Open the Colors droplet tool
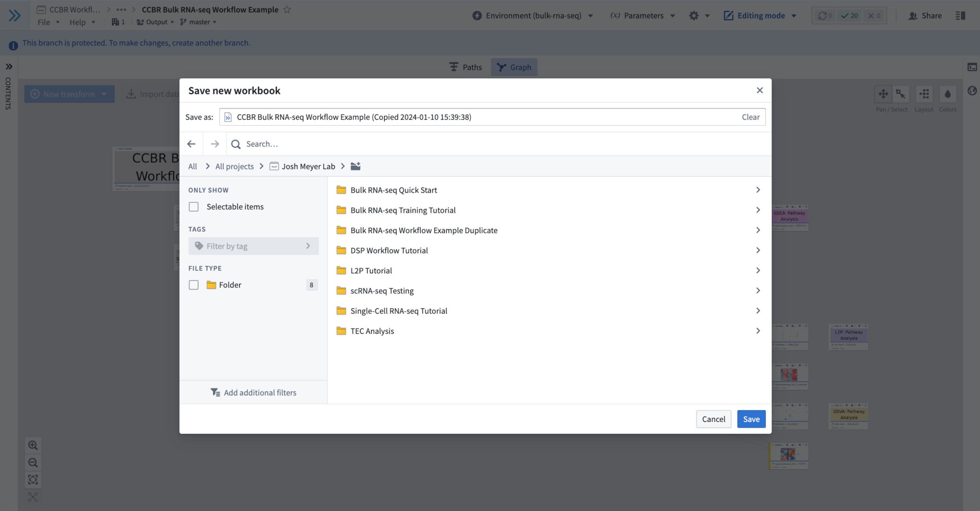This screenshot has height=511, width=980. 947,94
